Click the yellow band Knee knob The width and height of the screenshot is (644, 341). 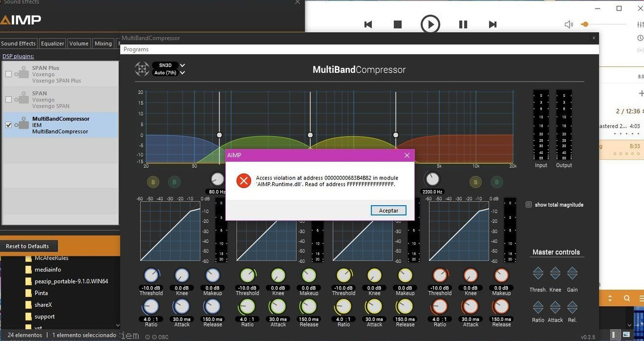(374, 275)
